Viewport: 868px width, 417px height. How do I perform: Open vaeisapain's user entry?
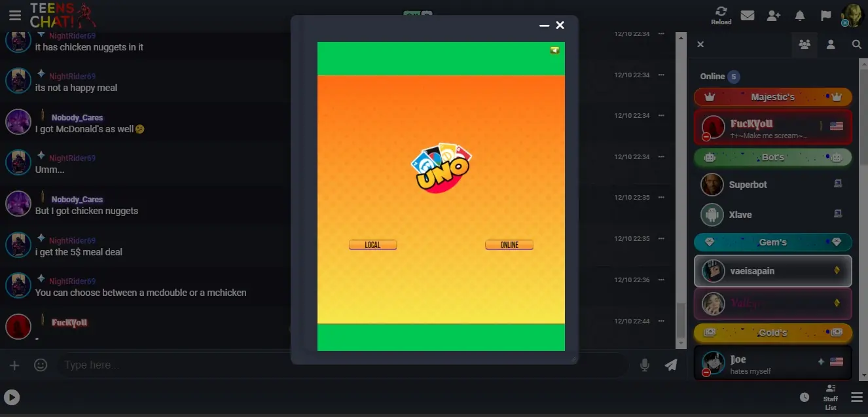(773, 271)
